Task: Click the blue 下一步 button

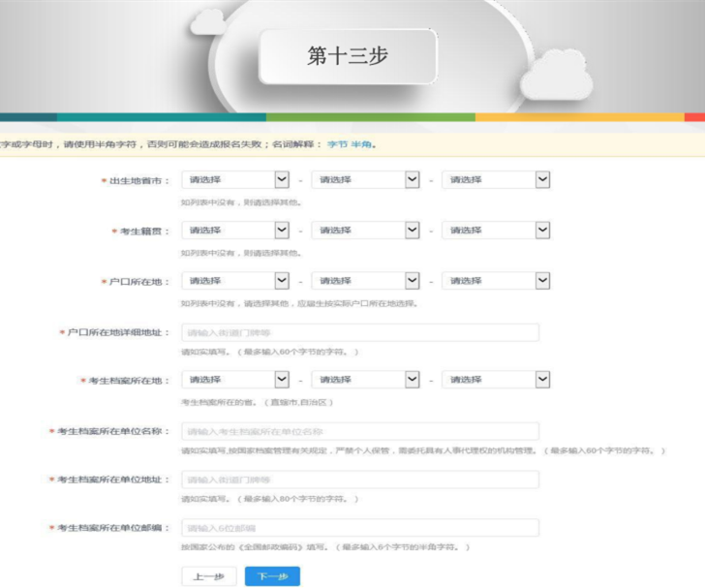Action: 272,576
